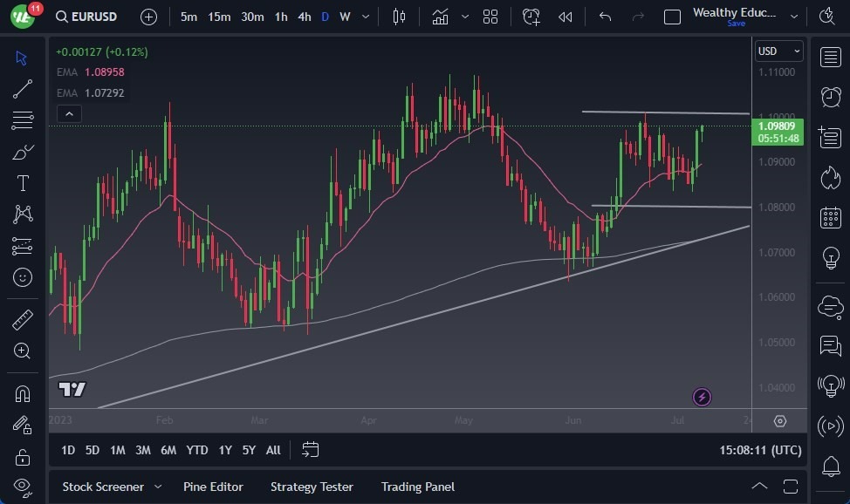Viewport: 850px width, 504px height.
Task: Open the Watchlist panel
Action: point(830,57)
